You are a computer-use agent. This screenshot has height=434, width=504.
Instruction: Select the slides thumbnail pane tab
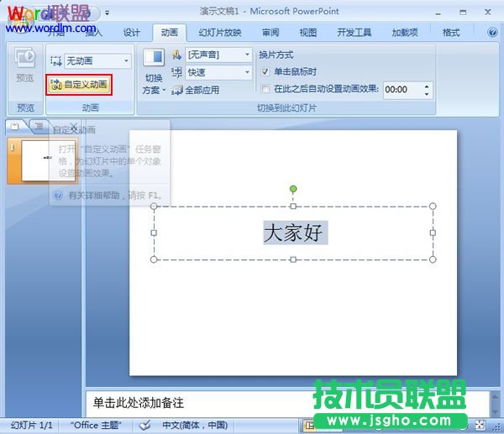[x=15, y=126]
